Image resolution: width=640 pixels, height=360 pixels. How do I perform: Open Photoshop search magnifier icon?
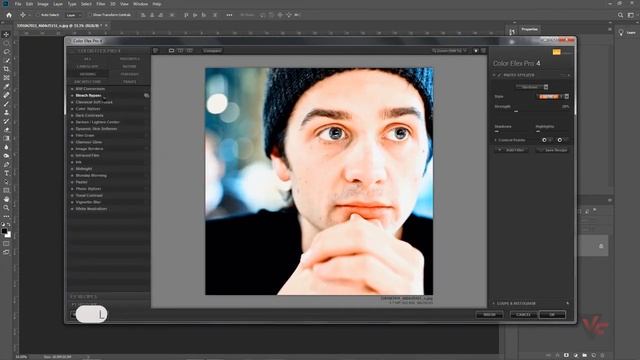click(x=620, y=15)
